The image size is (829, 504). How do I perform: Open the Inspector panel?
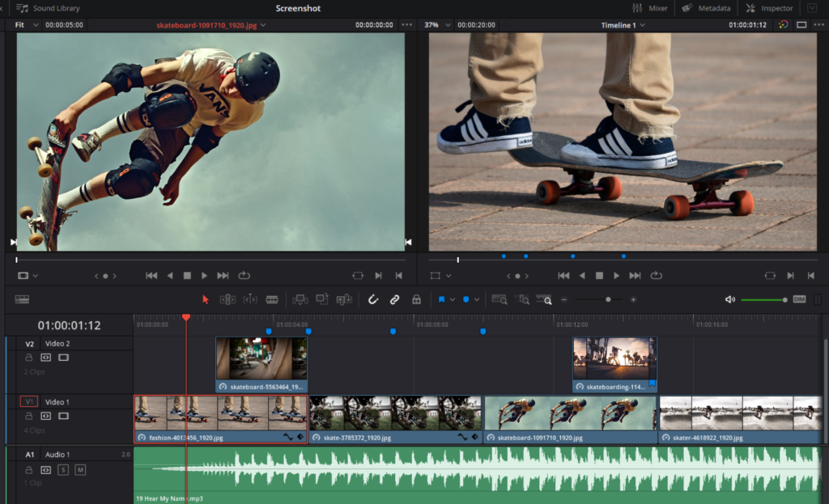(770, 8)
